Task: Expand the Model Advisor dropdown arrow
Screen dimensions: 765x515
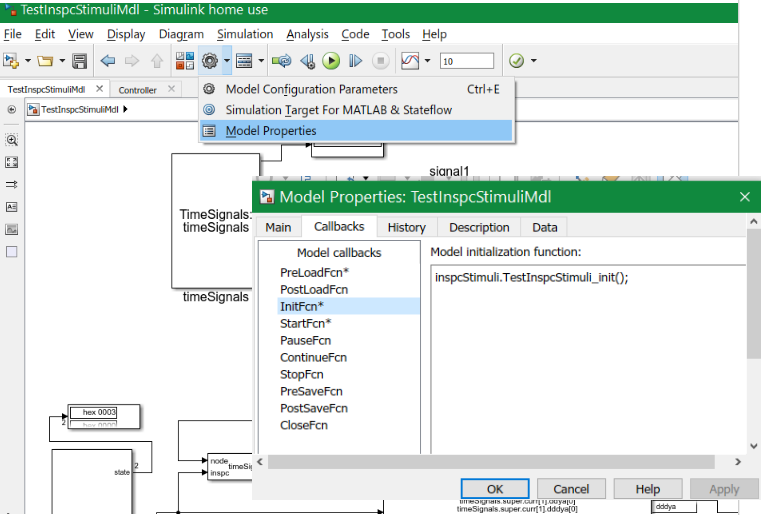Action: (534, 61)
